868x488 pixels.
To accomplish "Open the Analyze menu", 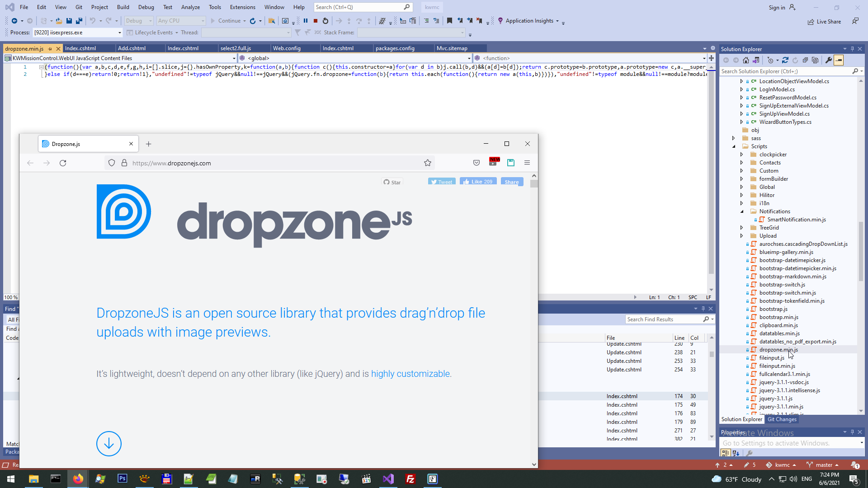I will (190, 7).
